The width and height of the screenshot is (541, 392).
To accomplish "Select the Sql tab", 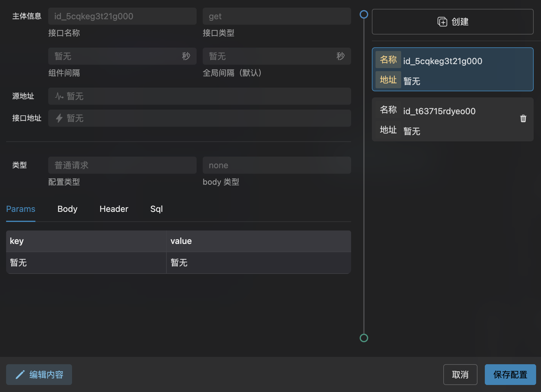I will 156,209.
